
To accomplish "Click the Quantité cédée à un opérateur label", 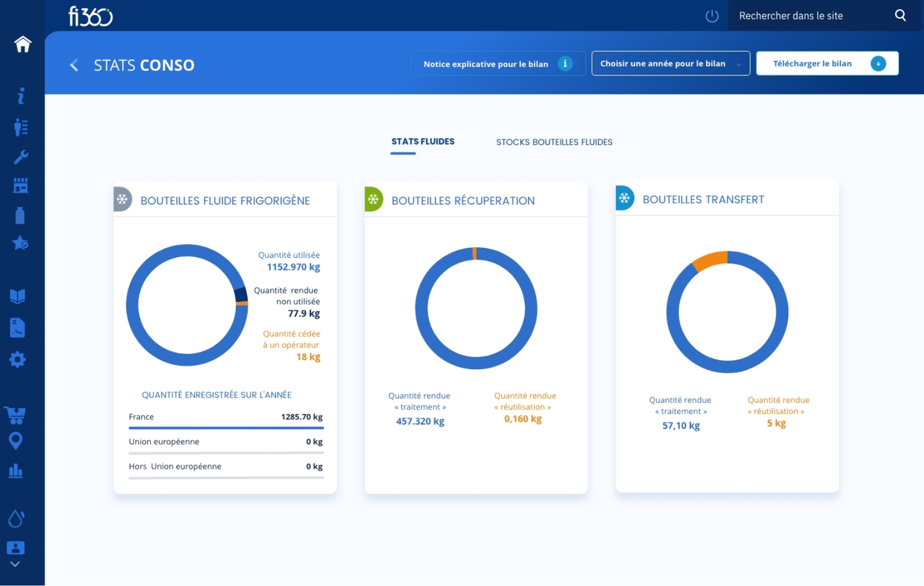I will [x=291, y=339].
